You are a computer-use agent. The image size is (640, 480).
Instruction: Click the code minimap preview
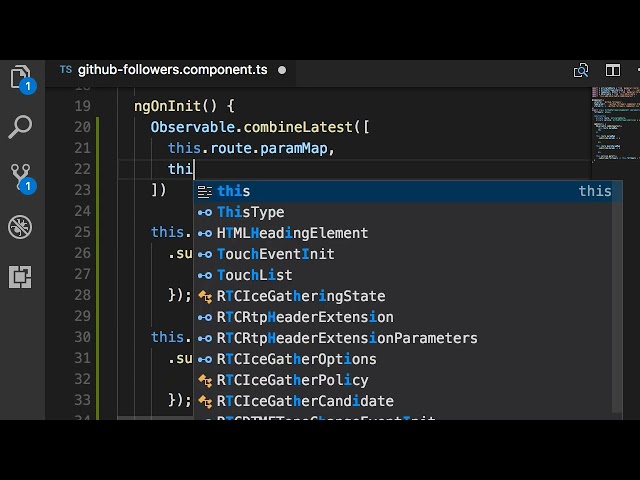pos(616,124)
